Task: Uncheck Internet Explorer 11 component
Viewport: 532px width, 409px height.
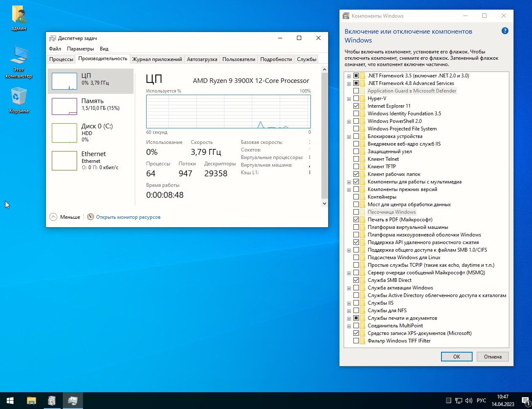Action: [356, 106]
